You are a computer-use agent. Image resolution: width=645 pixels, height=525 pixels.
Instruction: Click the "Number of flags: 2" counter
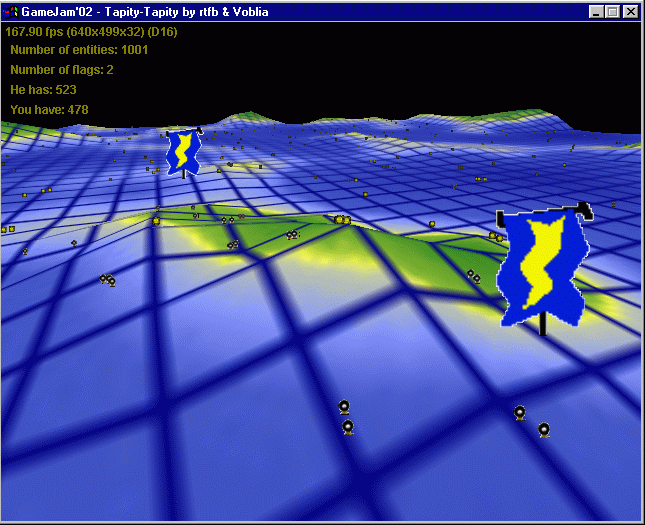pyautogui.click(x=62, y=70)
